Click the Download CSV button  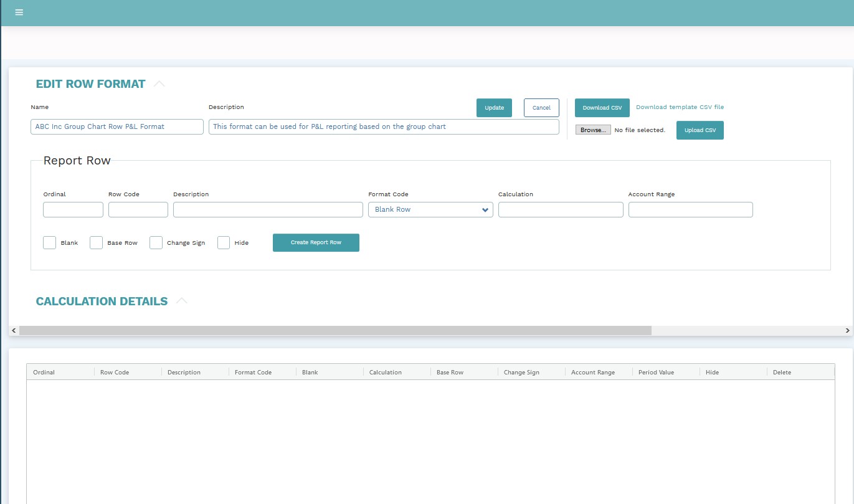602,108
